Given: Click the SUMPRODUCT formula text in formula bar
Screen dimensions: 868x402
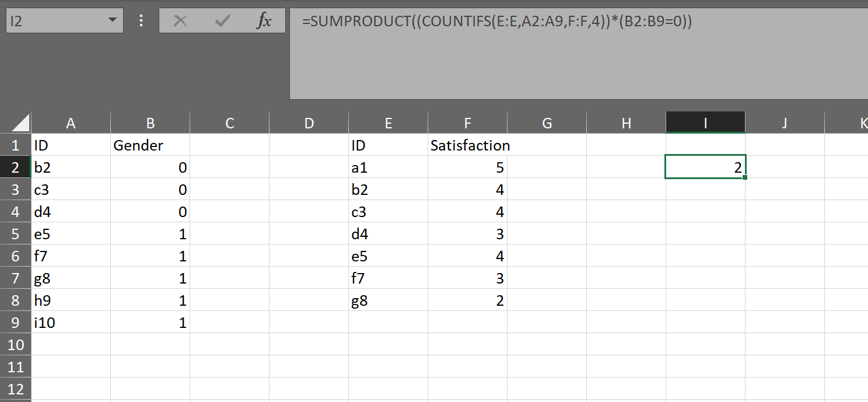Looking at the screenshot, I should point(496,22).
